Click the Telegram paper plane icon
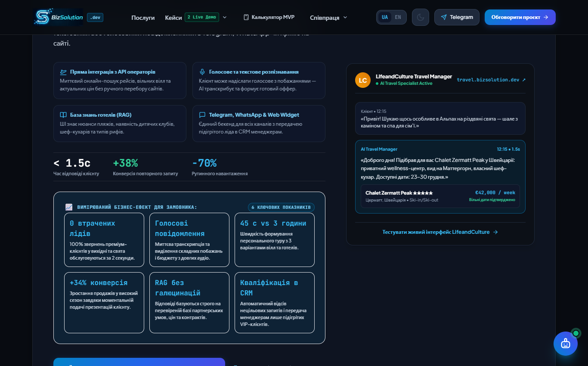Image resolution: width=588 pixels, height=366 pixels. [x=444, y=17]
